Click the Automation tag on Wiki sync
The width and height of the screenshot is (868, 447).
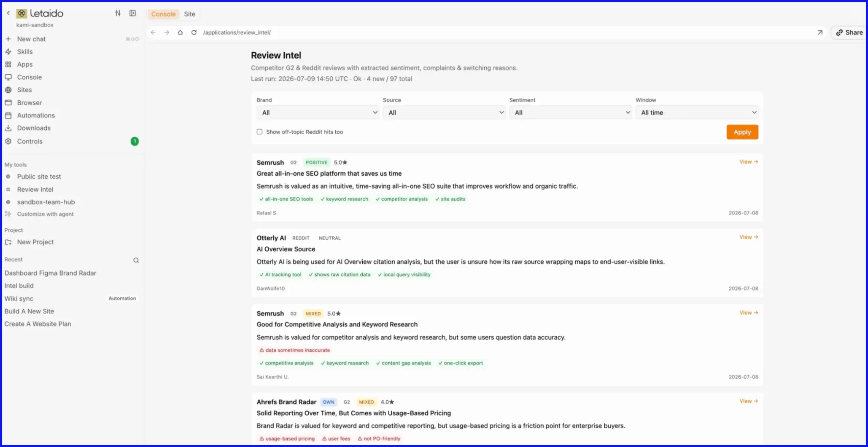[122, 298]
